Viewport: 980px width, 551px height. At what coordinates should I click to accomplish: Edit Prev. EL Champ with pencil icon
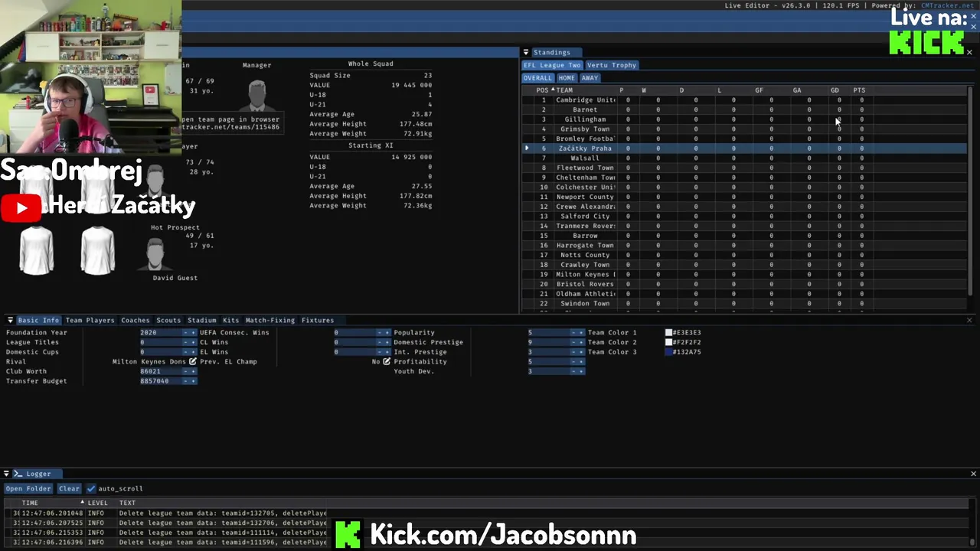[x=387, y=361]
